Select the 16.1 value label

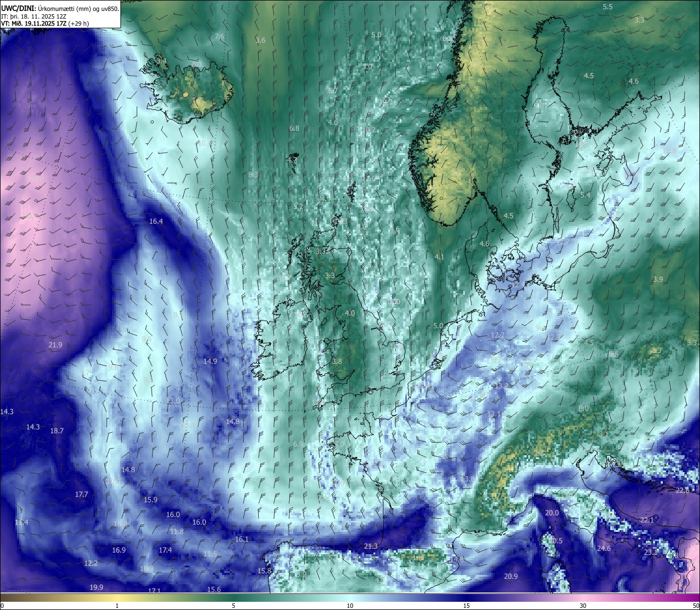coord(242,539)
